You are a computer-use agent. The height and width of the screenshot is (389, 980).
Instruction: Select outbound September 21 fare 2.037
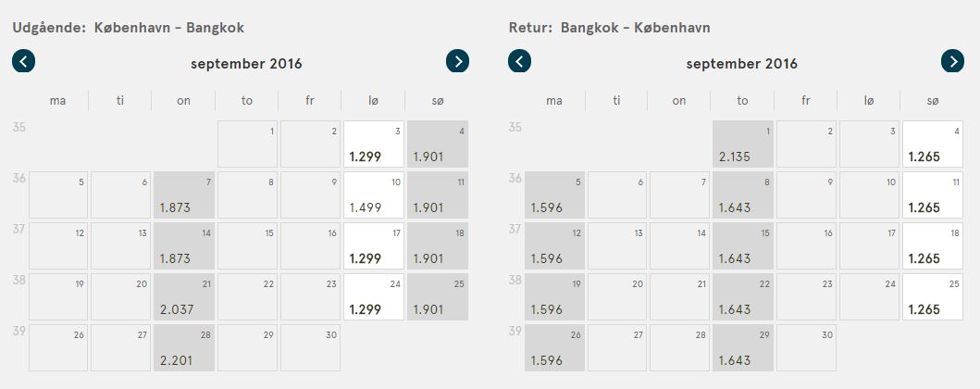(184, 297)
